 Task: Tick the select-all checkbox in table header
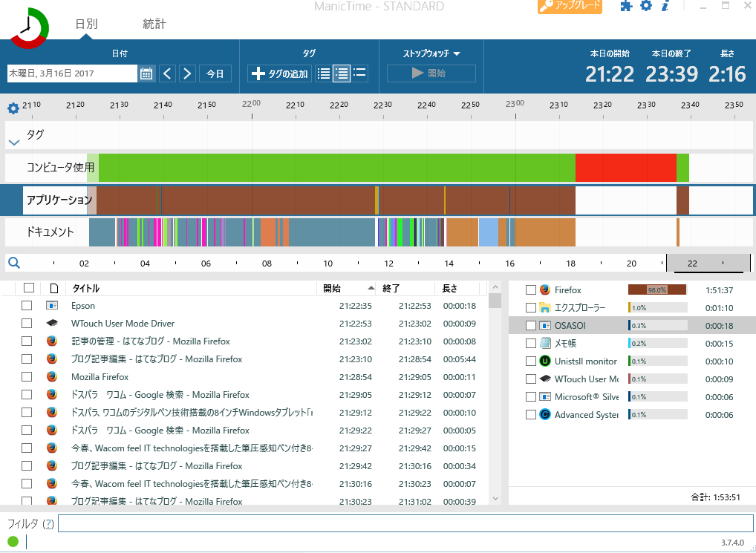click(x=29, y=287)
